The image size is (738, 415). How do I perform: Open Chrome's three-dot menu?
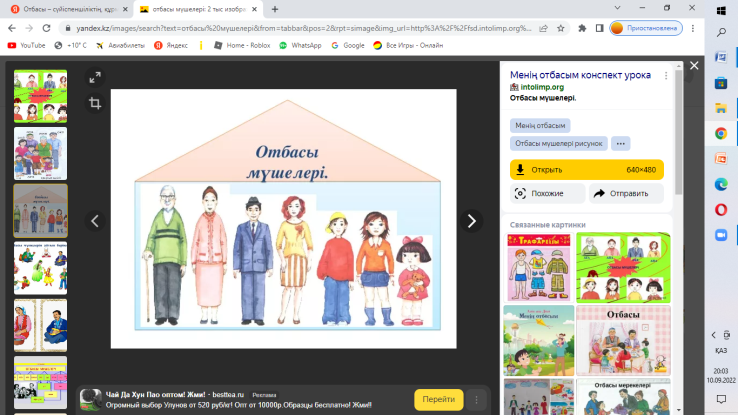click(693, 28)
